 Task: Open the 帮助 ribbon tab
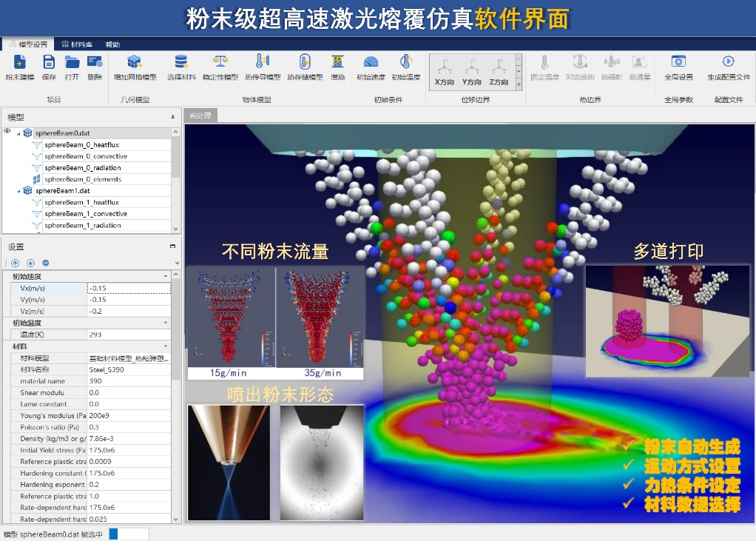pos(112,44)
